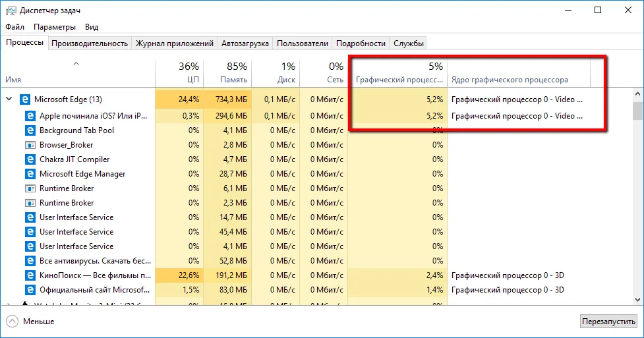Click the КиноПоиск tab process icon
The height and width of the screenshot is (338, 644).
pos(30,275)
